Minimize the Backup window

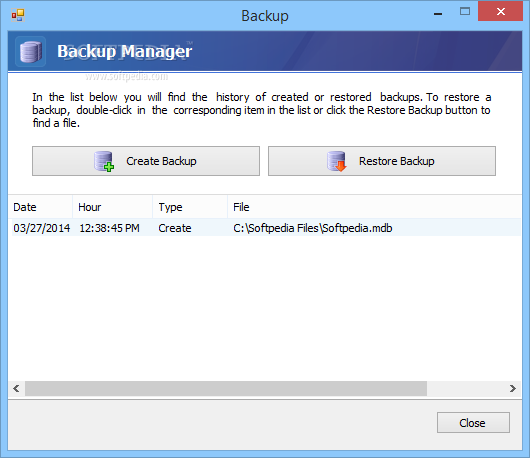(x=438, y=14)
